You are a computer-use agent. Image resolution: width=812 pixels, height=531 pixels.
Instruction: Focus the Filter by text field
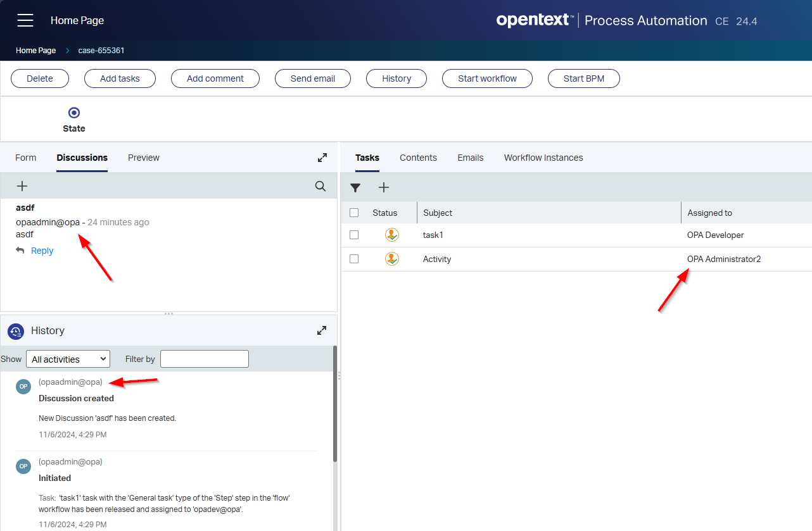tap(204, 359)
